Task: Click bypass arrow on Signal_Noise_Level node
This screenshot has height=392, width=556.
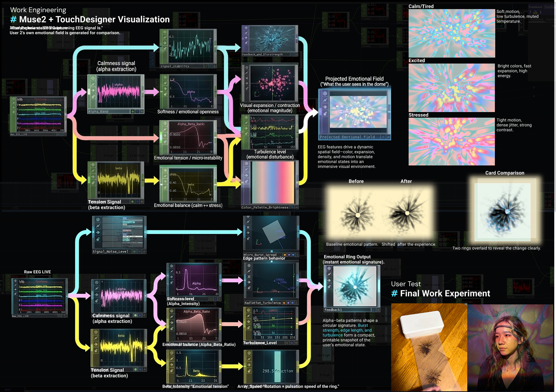Action: [x=98, y=232]
